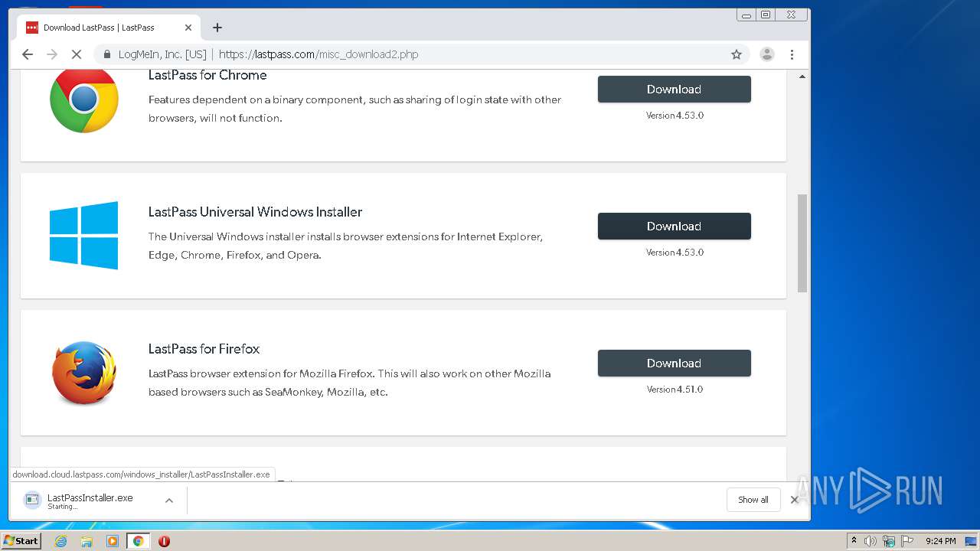This screenshot has height=551, width=980.
Task: Click the Show desktop button
Action: pos(971,541)
